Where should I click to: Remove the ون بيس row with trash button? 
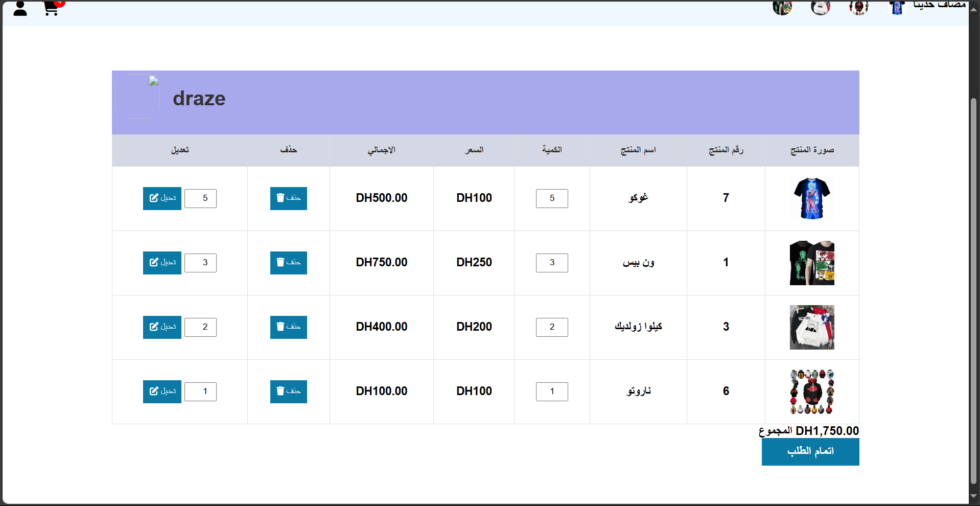[x=288, y=263]
